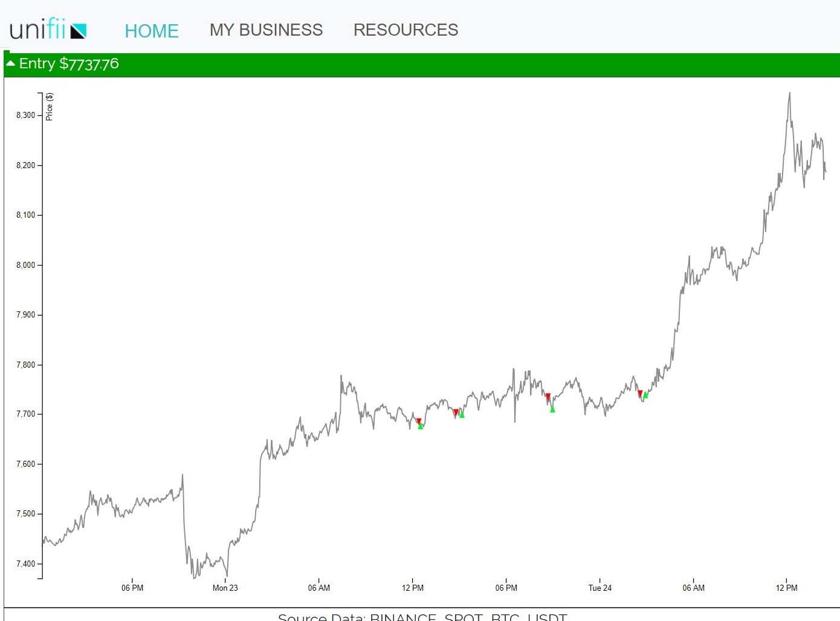Go to the RESOURCES menu
This screenshot has width=840, height=621.
(x=405, y=30)
